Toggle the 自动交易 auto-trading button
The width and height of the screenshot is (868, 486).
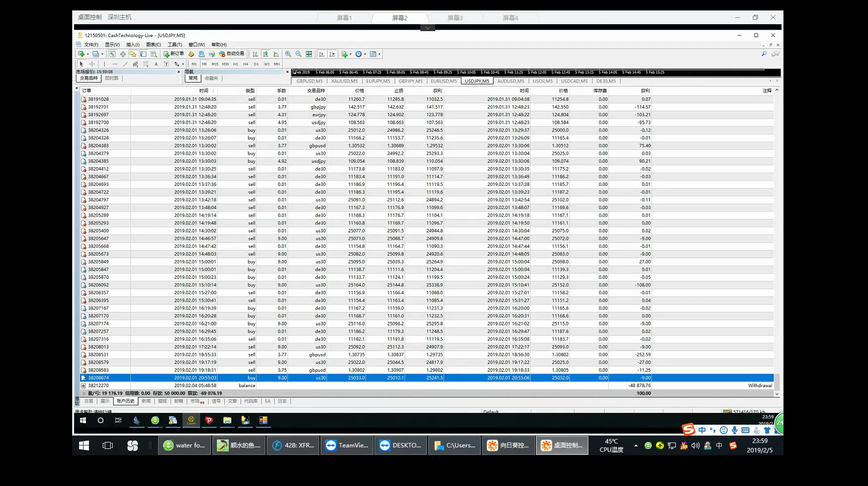[x=232, y=54]
